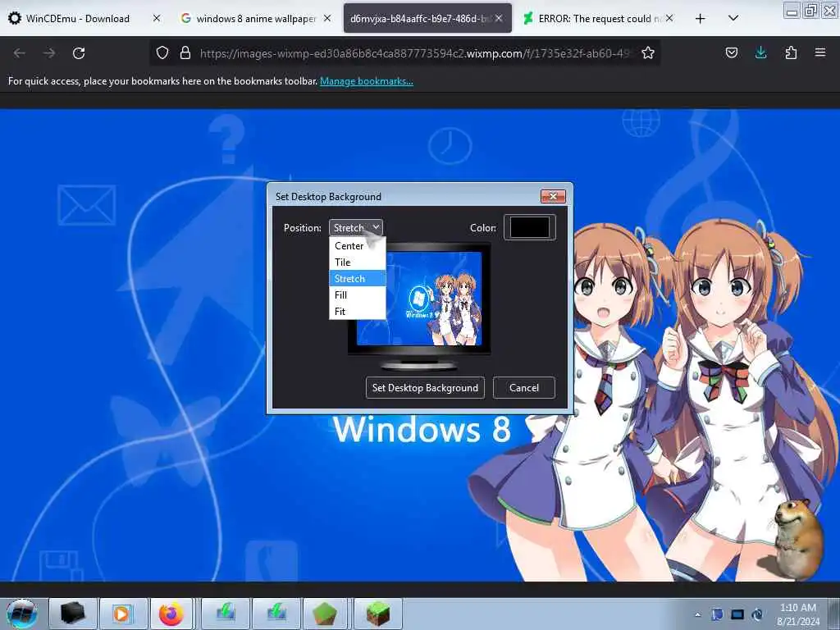Choose Fit in the position list
The height and width of the screenshot is (630, 840).
(358, 311)
